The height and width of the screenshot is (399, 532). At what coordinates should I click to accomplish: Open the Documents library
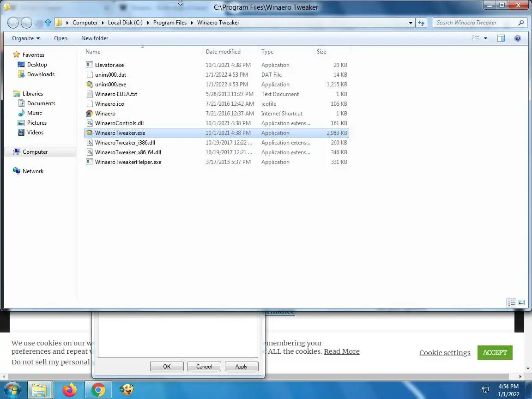[x=41, y=103]
